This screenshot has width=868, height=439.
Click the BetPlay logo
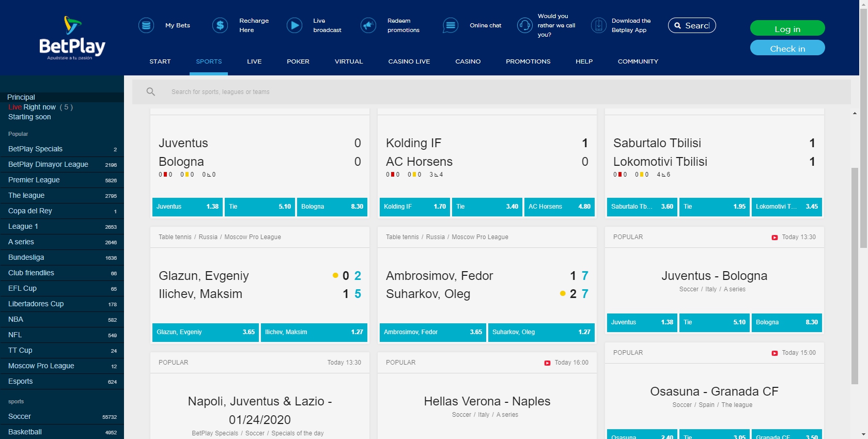click(72, 38)
